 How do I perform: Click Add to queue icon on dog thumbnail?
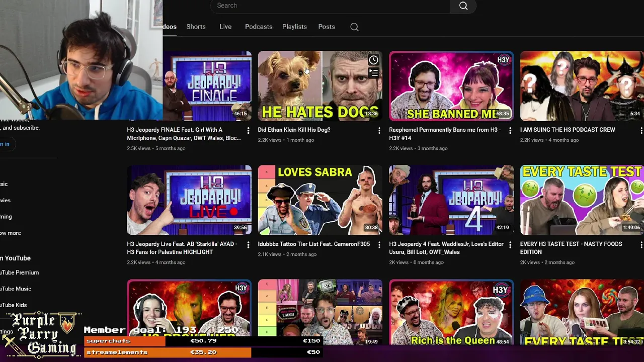pos(373,73)
